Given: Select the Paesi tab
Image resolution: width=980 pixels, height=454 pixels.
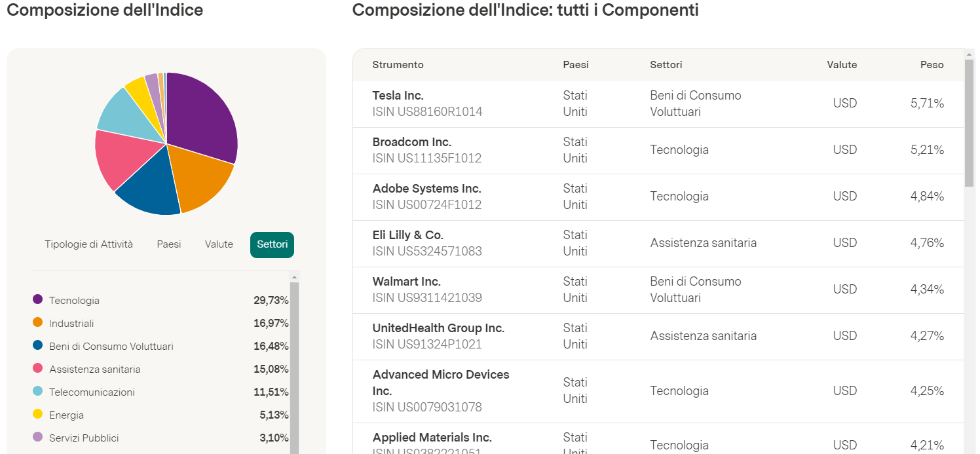Looking at the screenshot, I should (169, 244).
